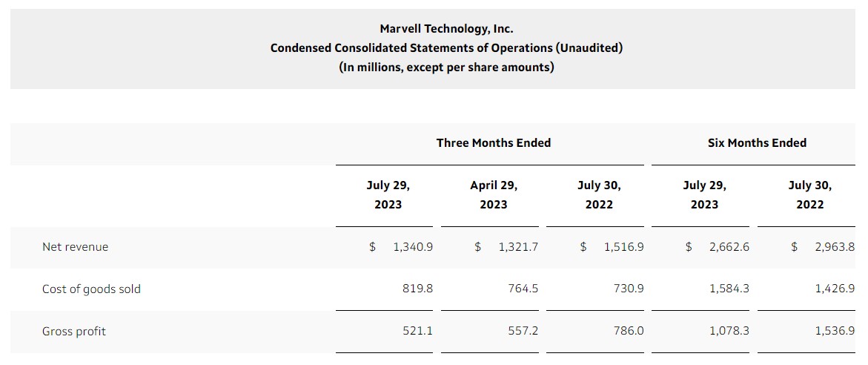The height and width of the screenshot is (365, 868).
Task: Click the gross profit value 786.0
Action: coord(629,332)
